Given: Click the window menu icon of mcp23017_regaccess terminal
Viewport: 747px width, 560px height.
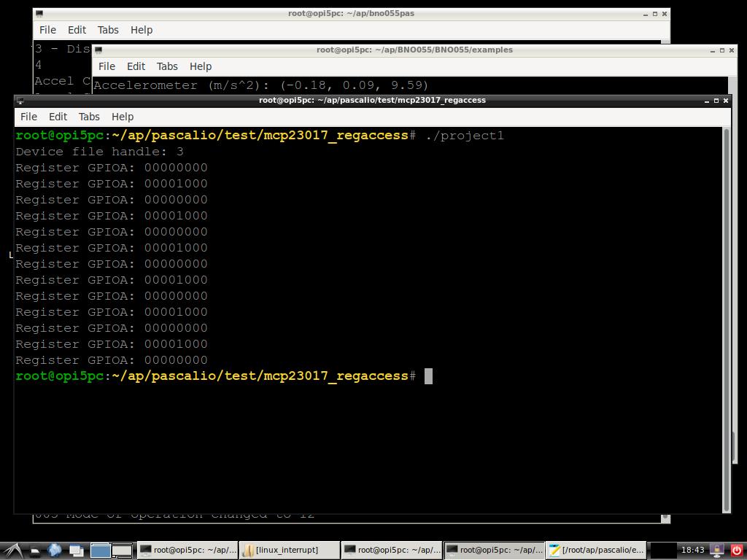Looking at the screenshot, I should coord(20,101).
